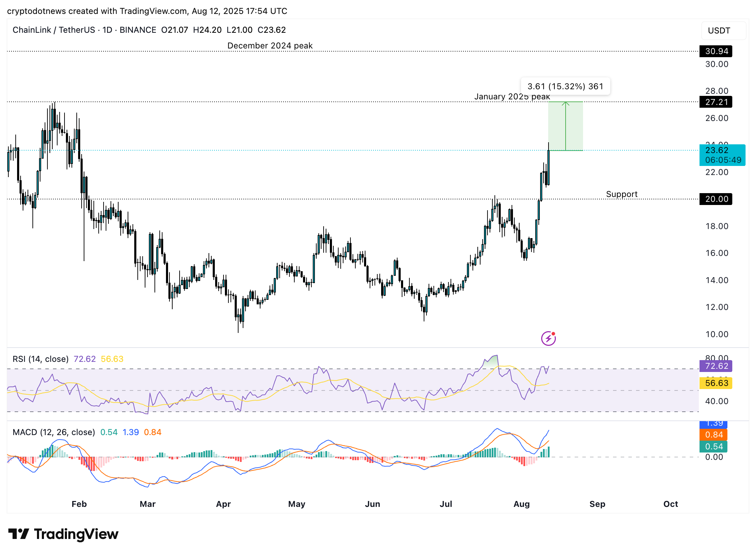Click the yellow 56.63 RSI average tag

coord(716,383)
